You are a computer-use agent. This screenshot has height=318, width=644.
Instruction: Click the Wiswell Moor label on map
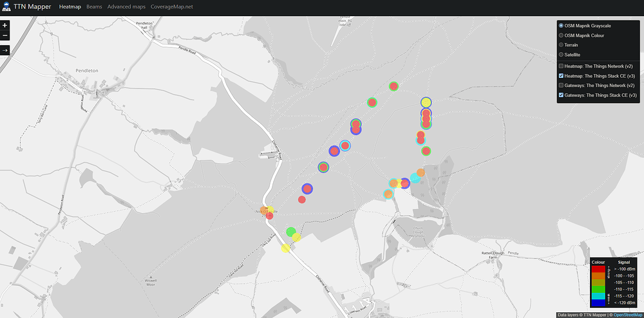pyautogui.click(x=151, y=283)
